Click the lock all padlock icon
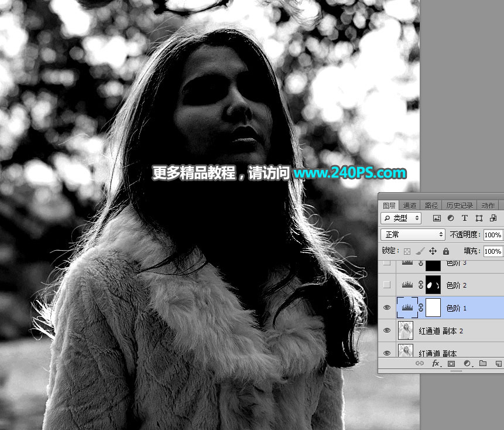Viewport: 504px width, 430px height. click(x=446, y=251)
